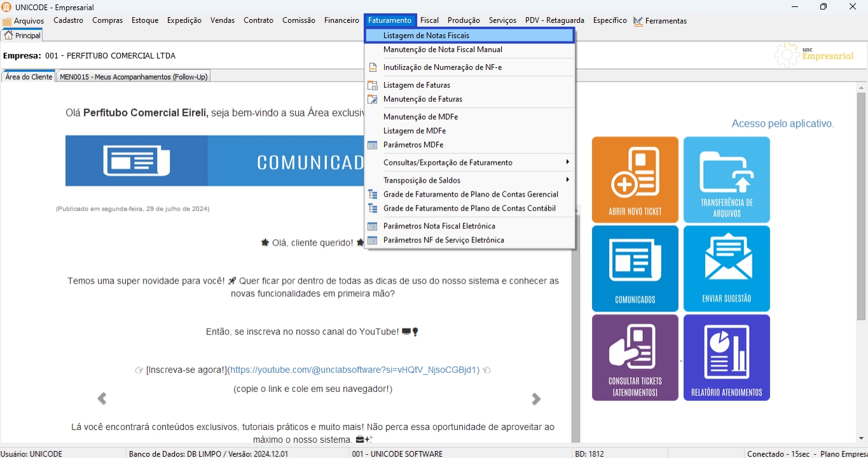This screenshot has width=868, height=458.
Task: Choose Inutilização de Numeração de NF-e
Action: click(x=443, y=67)
